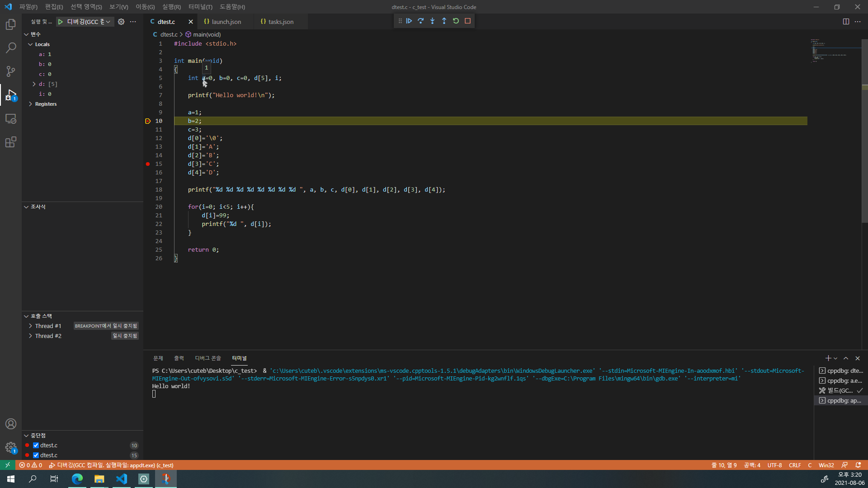Switch to the launch.json tab
The image size is (868, 488).
(x=226, y=22)
